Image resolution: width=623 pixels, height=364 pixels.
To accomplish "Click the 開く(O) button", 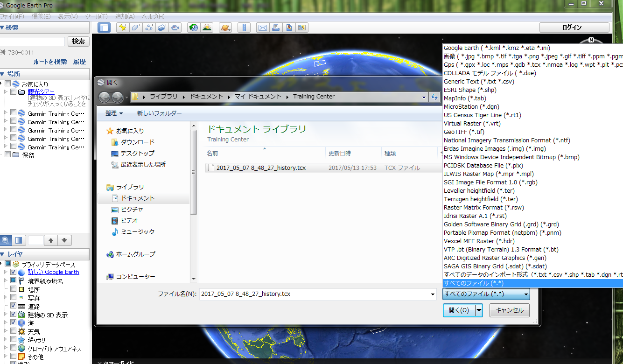I will [x=459, y=310].
